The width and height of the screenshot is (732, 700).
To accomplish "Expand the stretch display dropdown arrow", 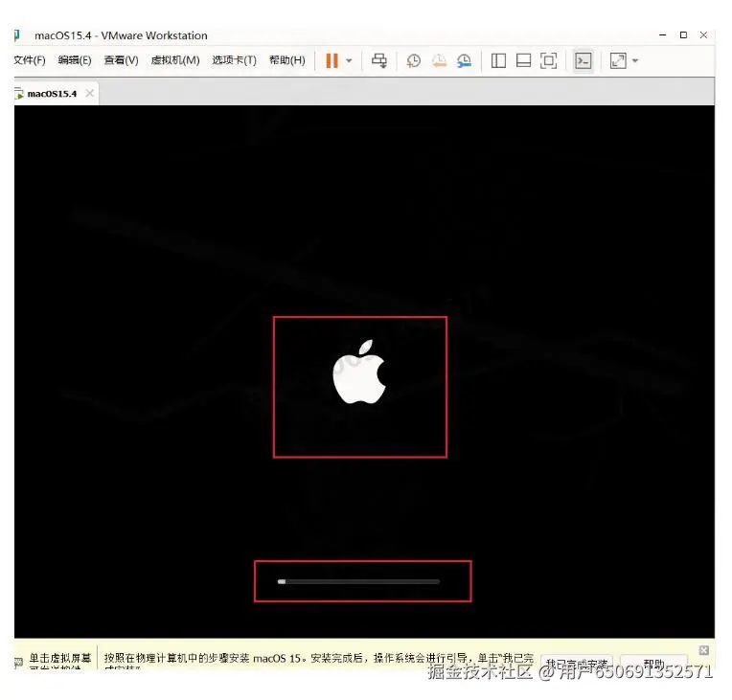I will (x=635, y=60).
